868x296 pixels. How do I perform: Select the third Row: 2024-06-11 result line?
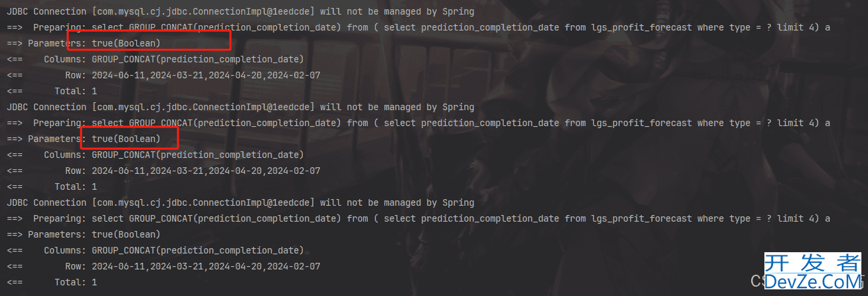(163, 266)
